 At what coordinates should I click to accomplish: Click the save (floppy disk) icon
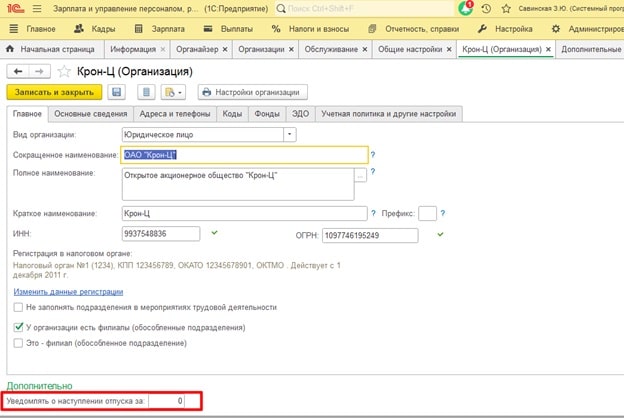coord(117,93)
